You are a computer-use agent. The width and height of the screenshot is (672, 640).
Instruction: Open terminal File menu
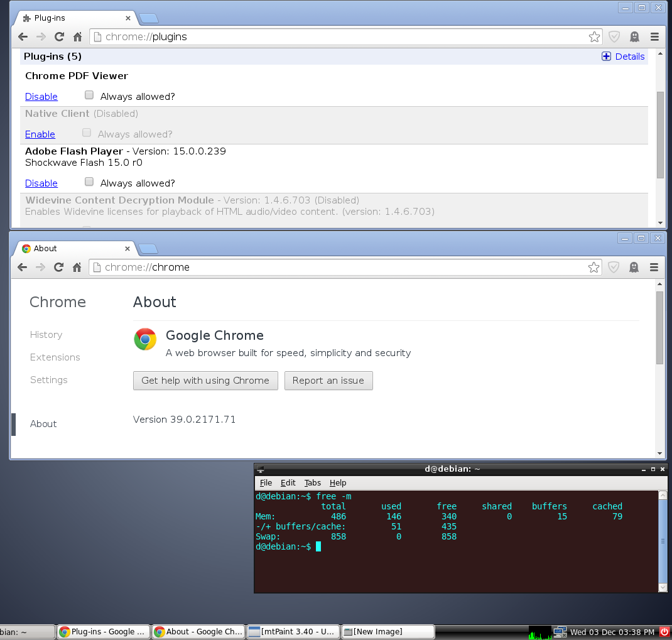click(266, 483)
